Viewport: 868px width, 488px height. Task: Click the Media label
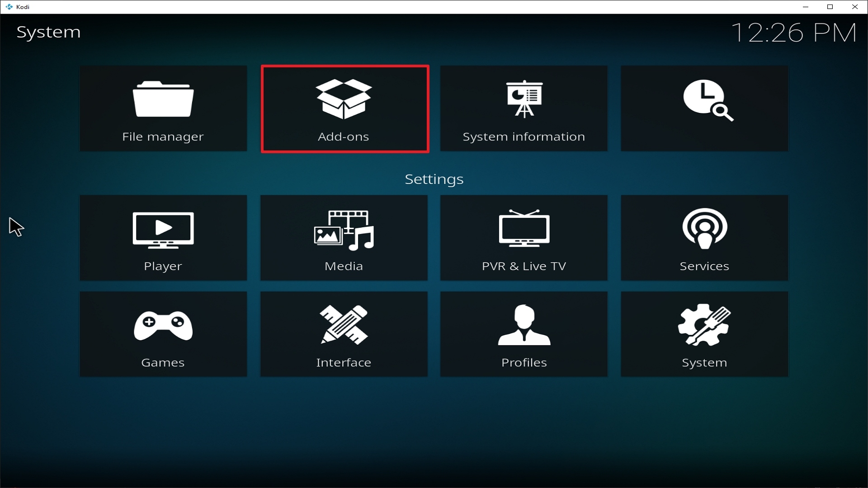click(x=344, y=266)
